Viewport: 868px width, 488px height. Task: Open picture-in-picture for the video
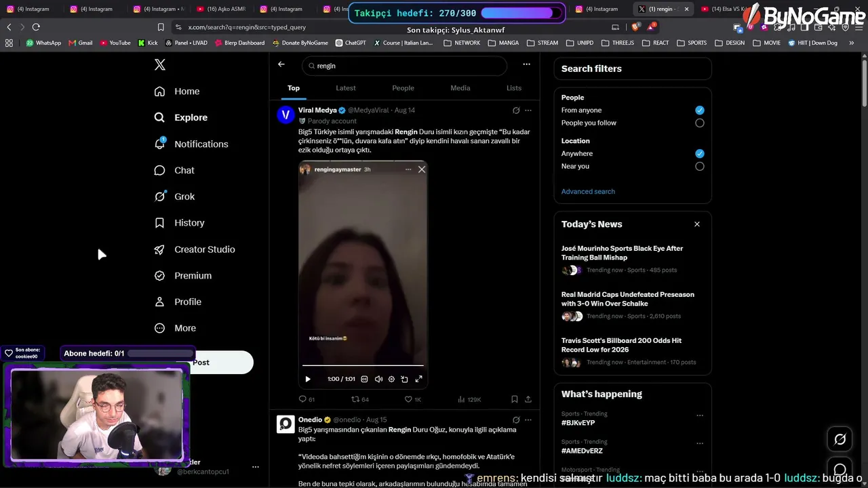point(405,379)
